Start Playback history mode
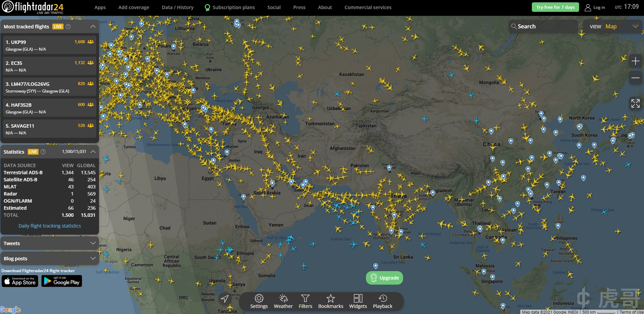 pyautogui.click(x=382, y=301)
